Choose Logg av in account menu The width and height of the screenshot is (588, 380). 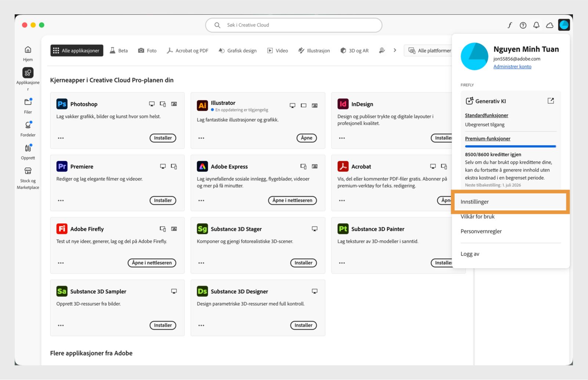click(470, 254)
